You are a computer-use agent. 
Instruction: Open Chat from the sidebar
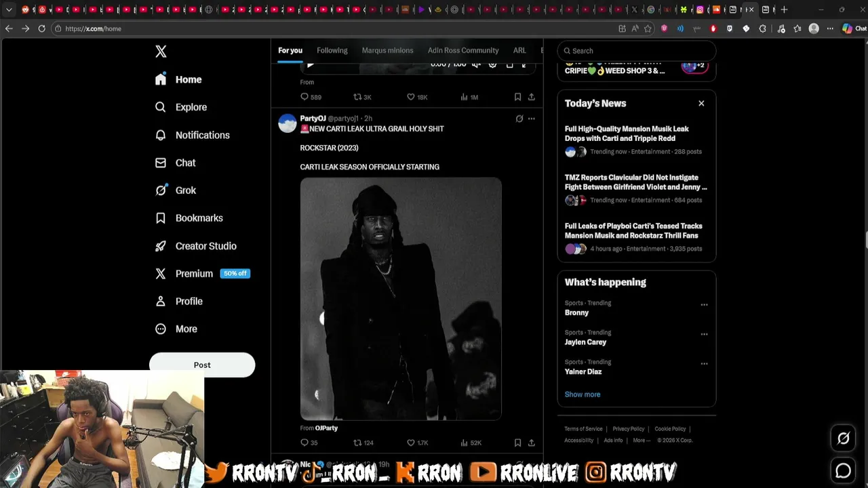[x=175, y=163]
